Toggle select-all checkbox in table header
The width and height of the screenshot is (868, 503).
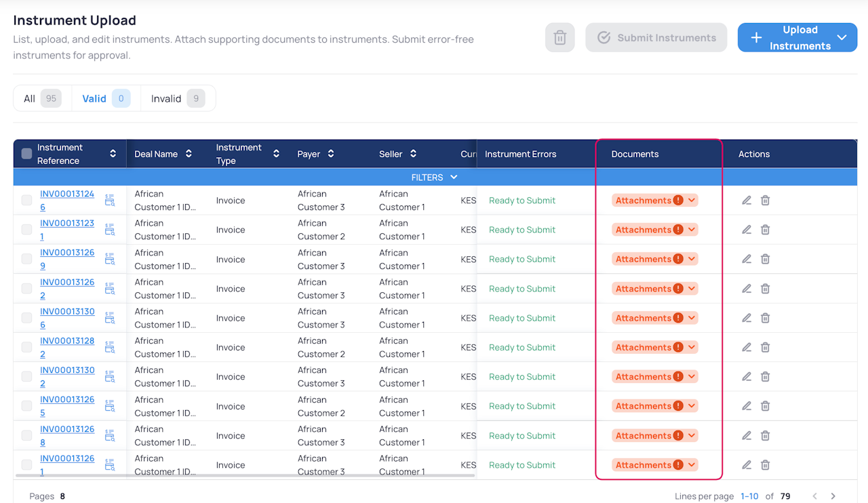(26, 154)
